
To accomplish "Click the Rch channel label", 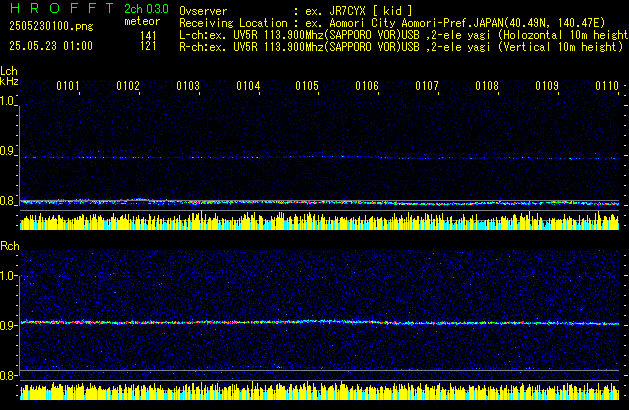I will point(10,246).
